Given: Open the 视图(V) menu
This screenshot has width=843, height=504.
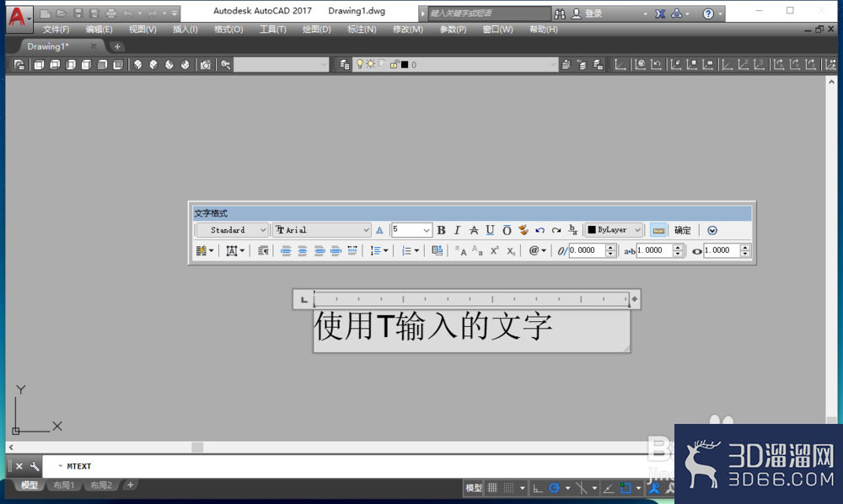Looking at the screenshot, I should point(142,29).
